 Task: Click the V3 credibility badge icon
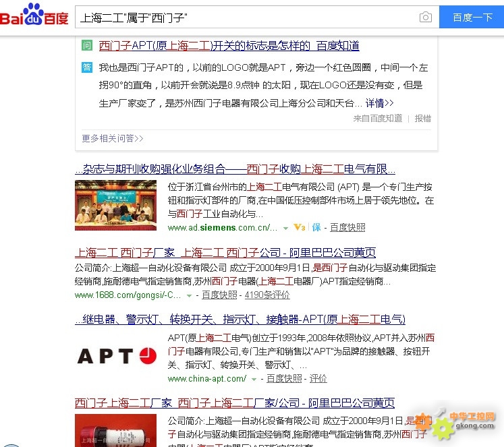pyautogui.click(x=300, y=227)
